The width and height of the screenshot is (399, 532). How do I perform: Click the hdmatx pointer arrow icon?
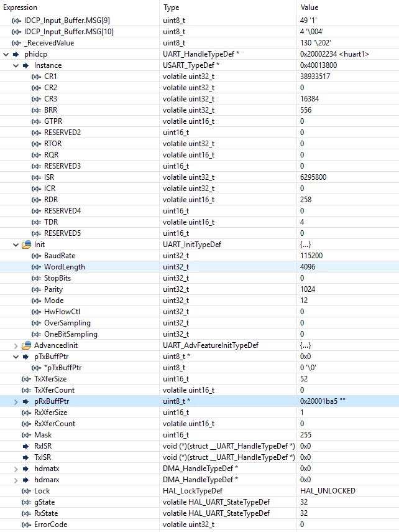click(x=25, y=469)
